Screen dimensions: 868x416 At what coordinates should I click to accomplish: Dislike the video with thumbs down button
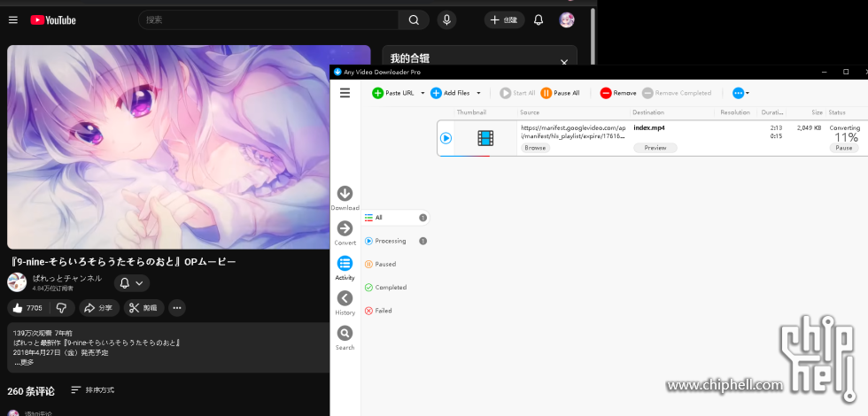[x=61, y=308]
